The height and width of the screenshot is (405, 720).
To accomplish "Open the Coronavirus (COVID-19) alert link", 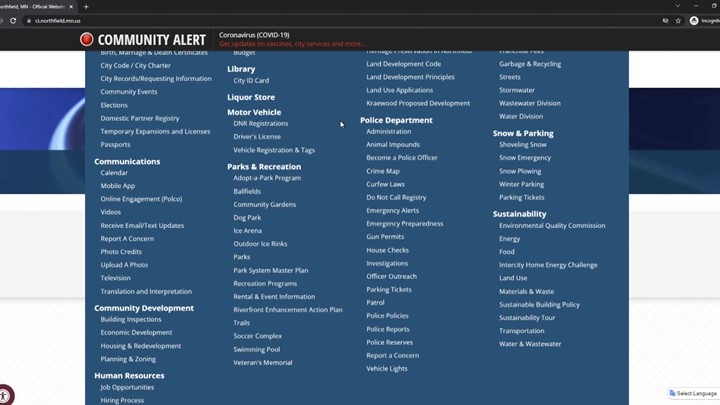I will pos(254,35).
